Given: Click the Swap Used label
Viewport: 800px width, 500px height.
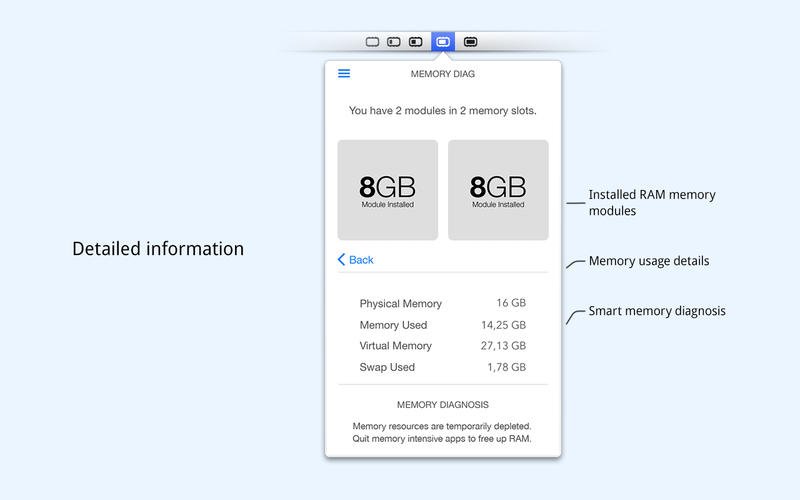Looking at the screenshot, I should 387,367.
